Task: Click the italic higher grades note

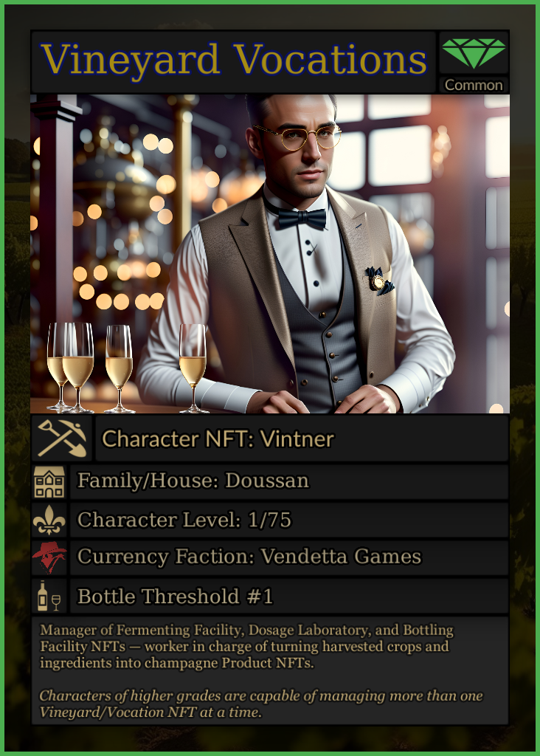Action: pos(260,704)
